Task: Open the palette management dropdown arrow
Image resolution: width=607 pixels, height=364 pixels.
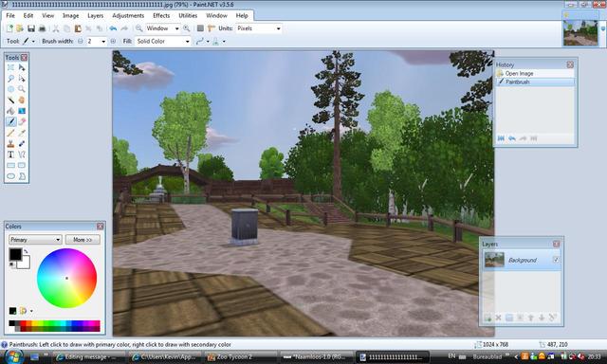Action: point(31,311)
